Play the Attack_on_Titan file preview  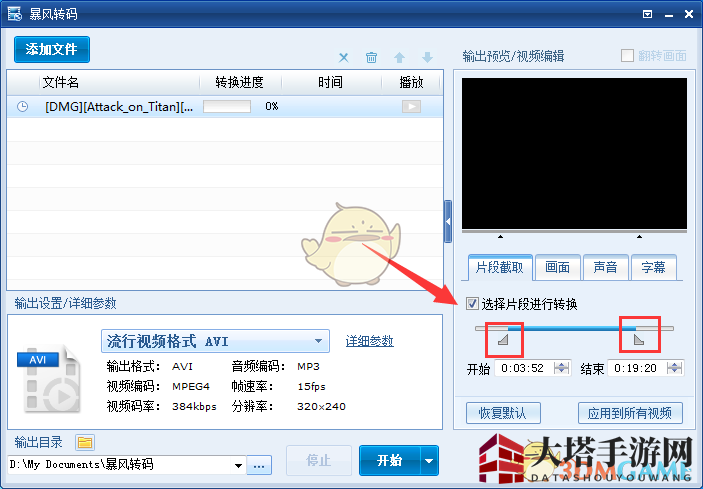pyautogui.click(x=411, y=106)
